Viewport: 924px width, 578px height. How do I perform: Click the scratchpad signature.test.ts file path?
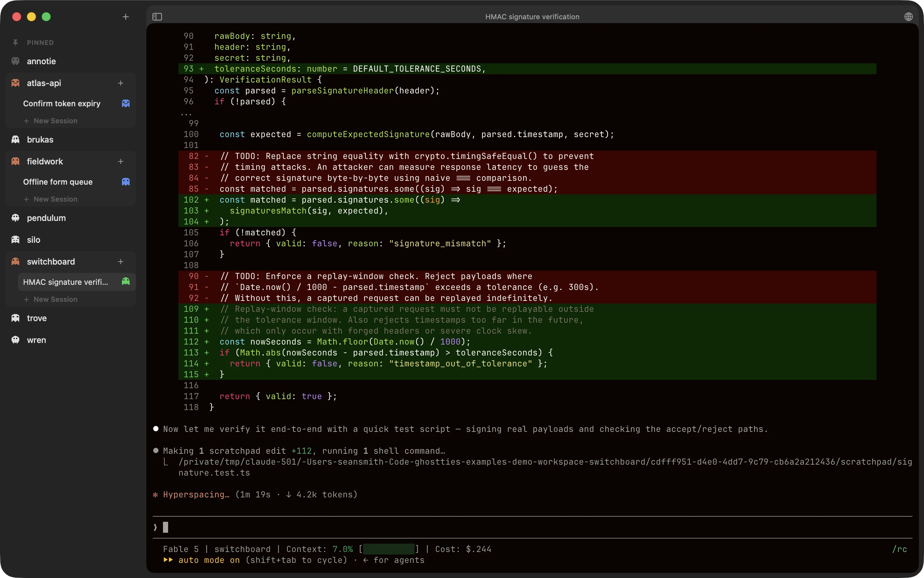[x=545, y=467]
